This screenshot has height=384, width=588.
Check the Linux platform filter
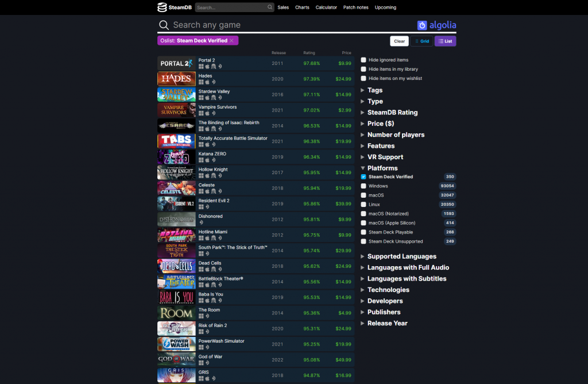point(363,205)
